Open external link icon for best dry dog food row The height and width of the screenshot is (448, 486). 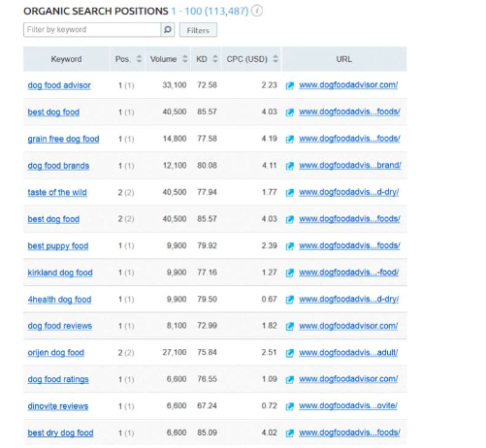[x=290, y=432]
